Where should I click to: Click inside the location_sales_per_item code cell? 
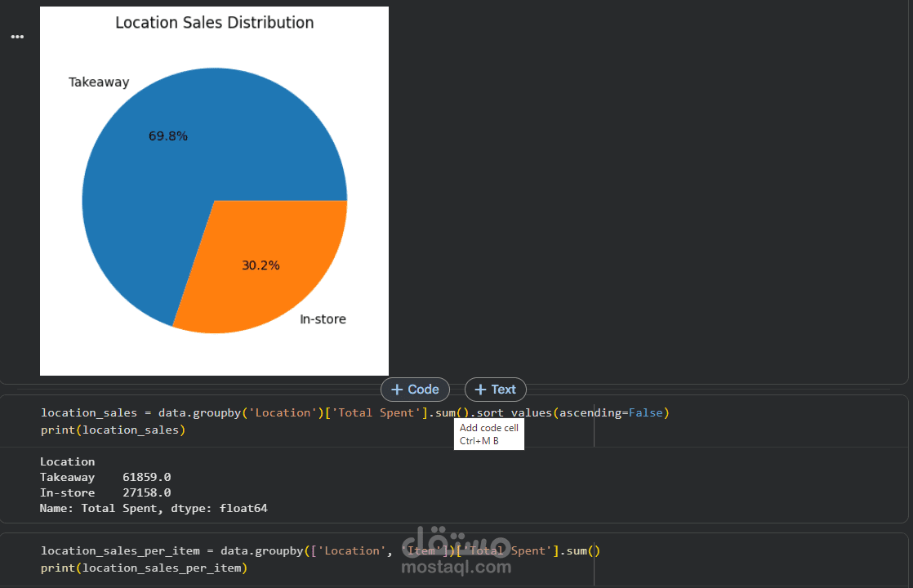tap(320, 559)
